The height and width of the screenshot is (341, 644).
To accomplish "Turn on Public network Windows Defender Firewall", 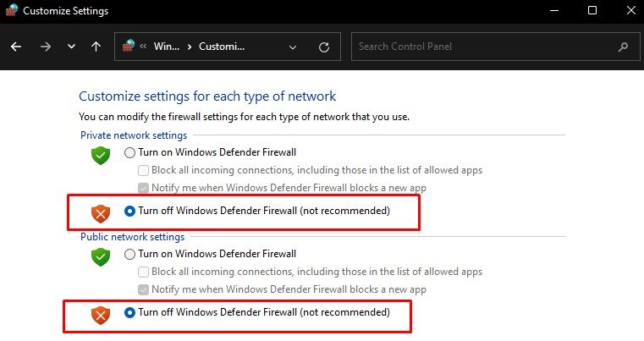I will click(x=129, y=255).
